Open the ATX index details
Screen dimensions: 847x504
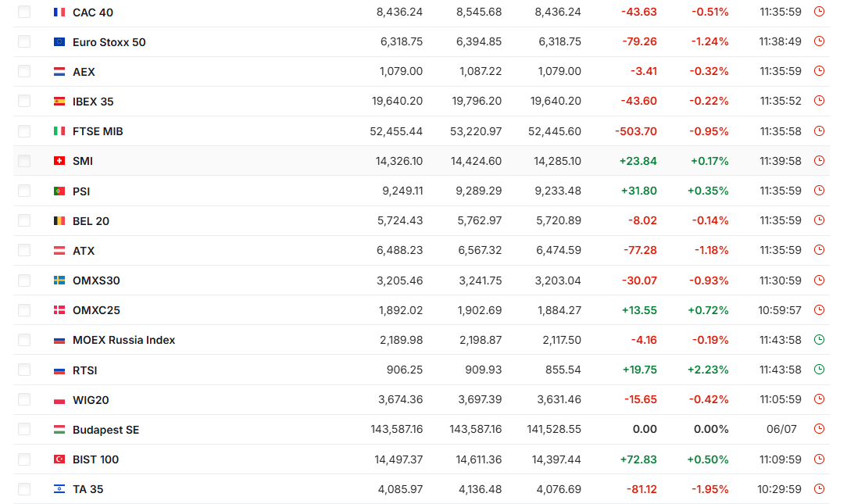pos(84,251)
